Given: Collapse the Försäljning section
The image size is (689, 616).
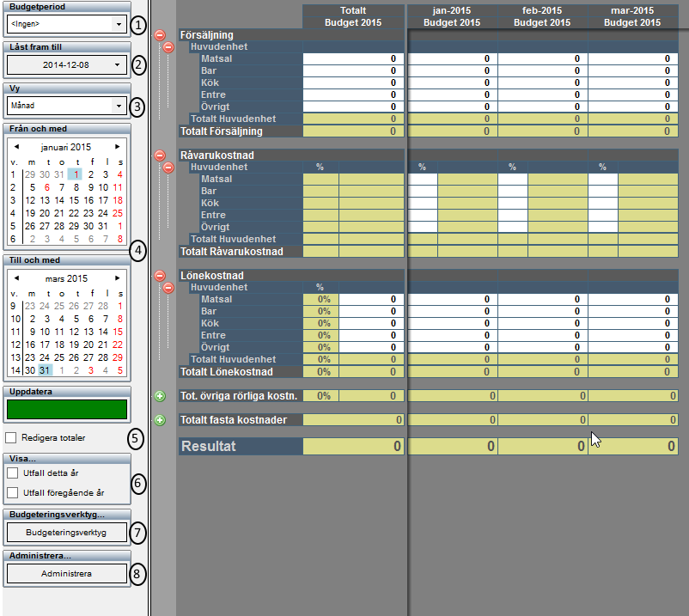Looking at the screenshot, I should coord(160,35).
